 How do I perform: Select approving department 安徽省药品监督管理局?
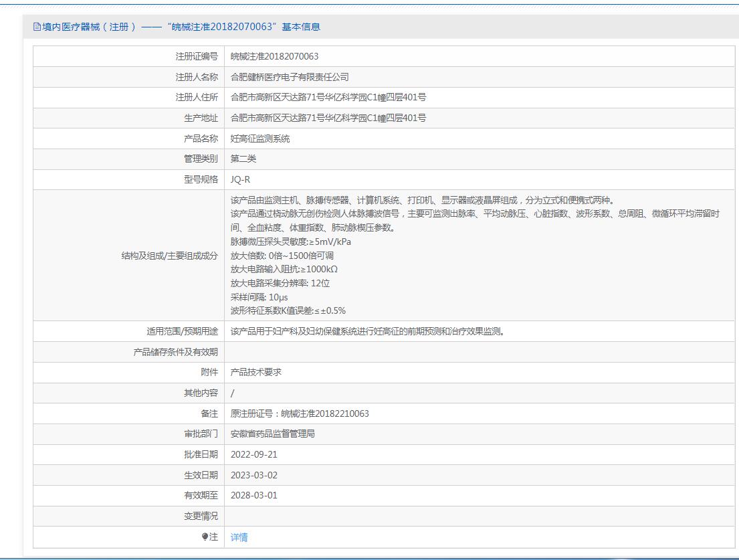click(x=272, y=434)
